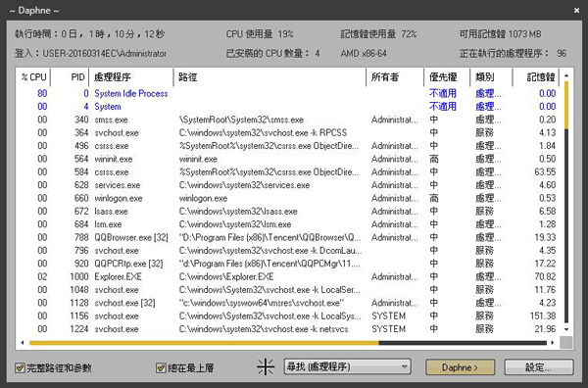Select svchost.exe with PID 1224
Image resolution: width=588 pixels, height=388 pixels.
(x=288, y=329)
